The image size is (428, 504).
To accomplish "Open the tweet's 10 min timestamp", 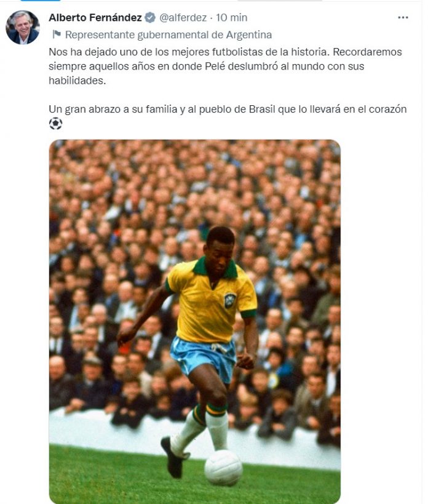I will pos(231,17).
